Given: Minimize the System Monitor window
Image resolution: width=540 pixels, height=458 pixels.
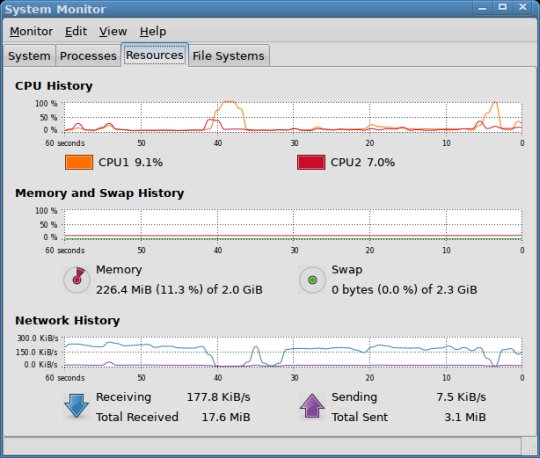Looking at the screenshot, I should pyautogui.click(x=482, y=8).
